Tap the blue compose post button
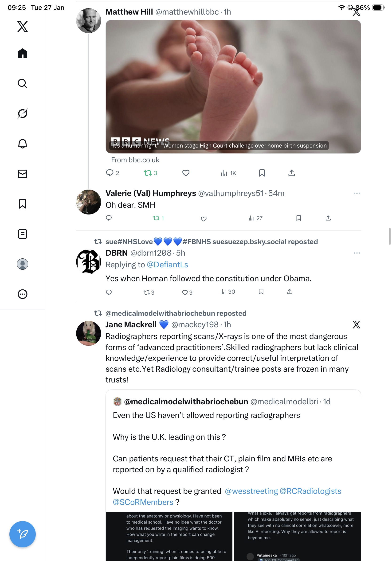 tap(23, 534)
